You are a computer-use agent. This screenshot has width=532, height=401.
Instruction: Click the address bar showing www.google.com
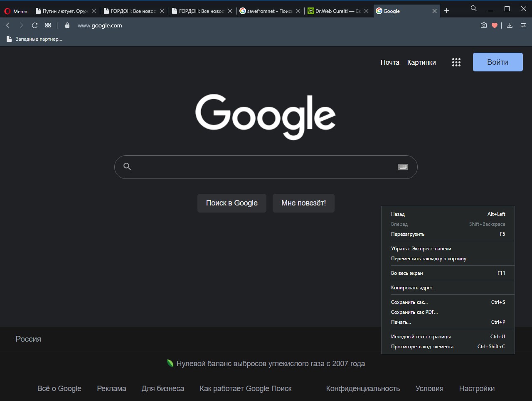[100, 25]
